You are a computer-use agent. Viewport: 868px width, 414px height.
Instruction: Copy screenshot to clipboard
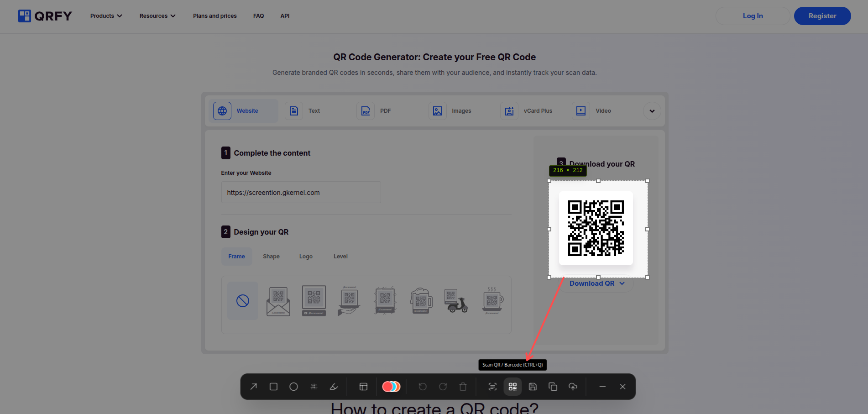click(553, 387)
